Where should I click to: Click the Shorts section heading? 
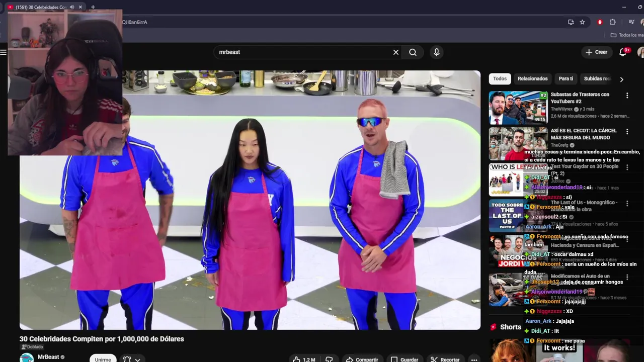click(510, 327)
